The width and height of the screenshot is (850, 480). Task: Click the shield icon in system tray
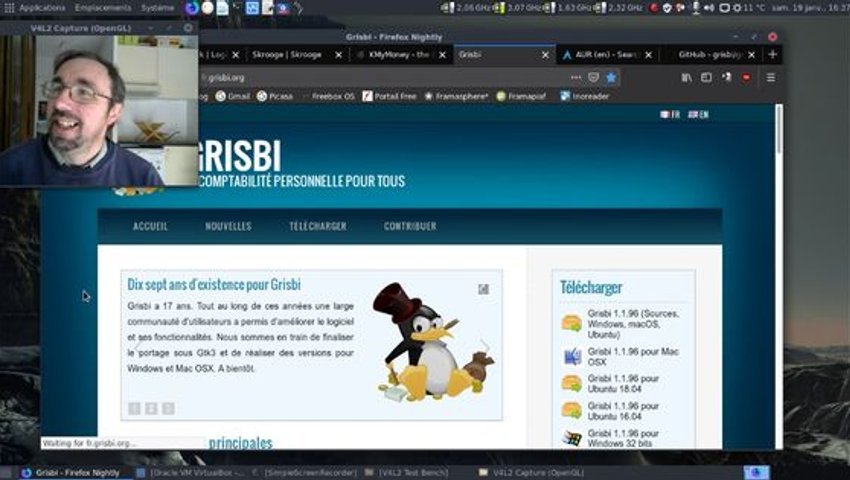click(x=667, y=8)
